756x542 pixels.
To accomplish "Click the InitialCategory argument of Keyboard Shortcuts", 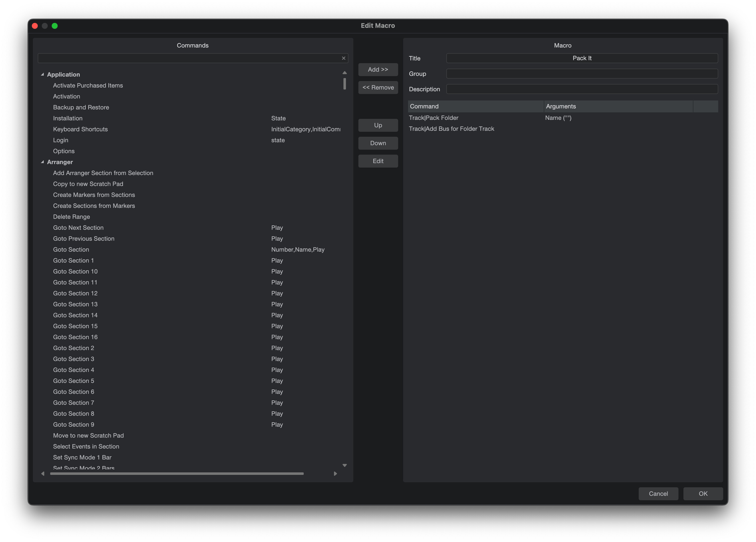I will (306, 130).
